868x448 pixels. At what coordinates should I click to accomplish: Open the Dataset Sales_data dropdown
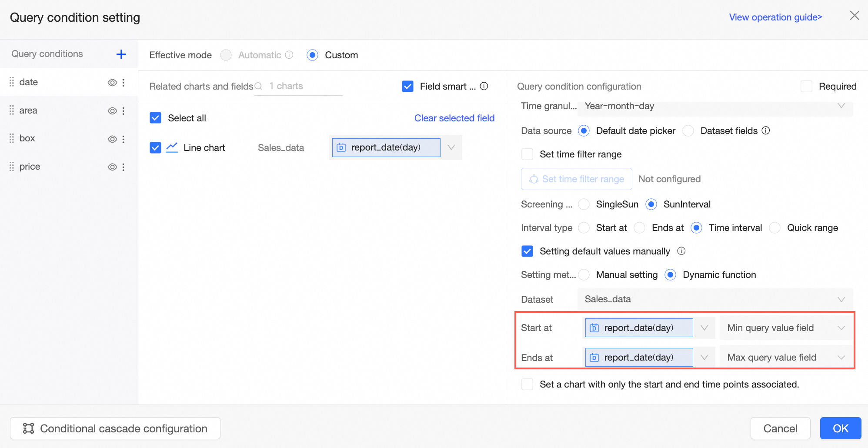click(x=715, y=299)
